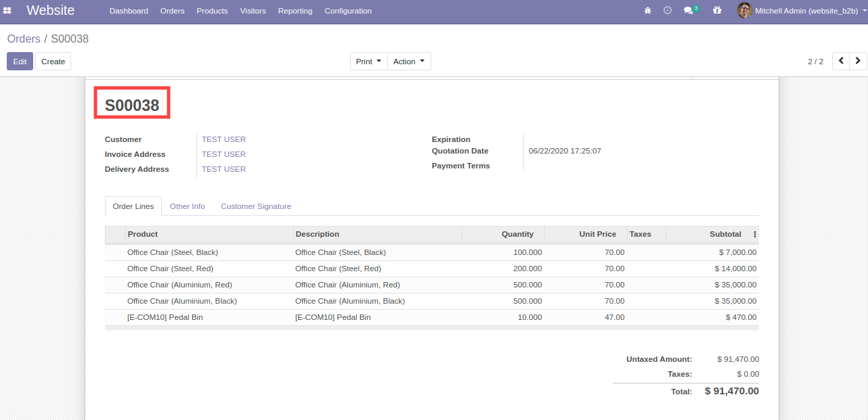Open column options three-dot icon

[x=755, y=234]
